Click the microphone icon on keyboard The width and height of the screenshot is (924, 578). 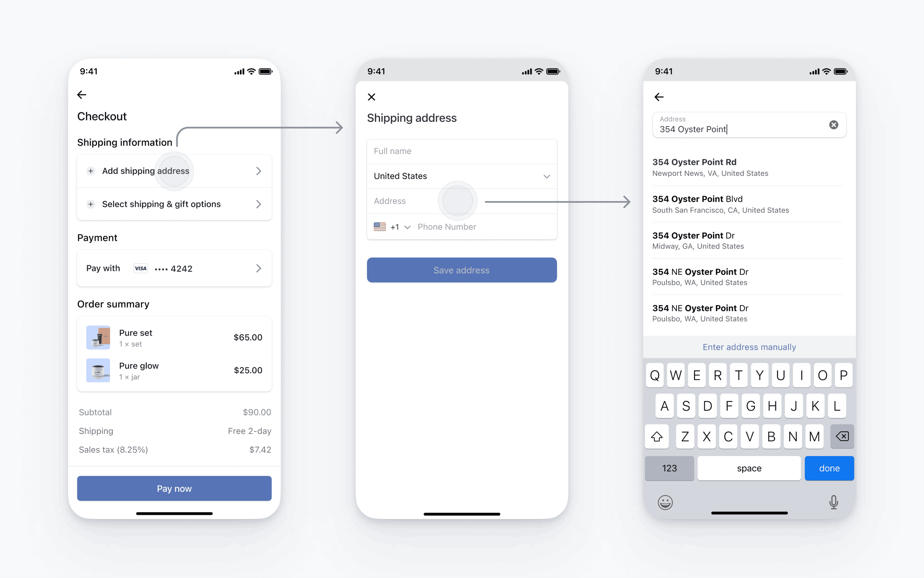coord(834,502)
